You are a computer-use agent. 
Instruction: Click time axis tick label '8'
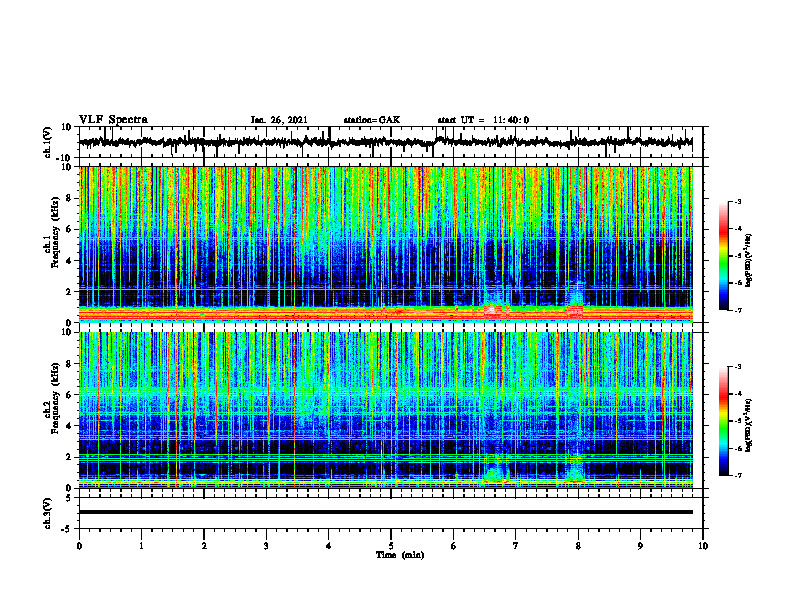point(578,546)
